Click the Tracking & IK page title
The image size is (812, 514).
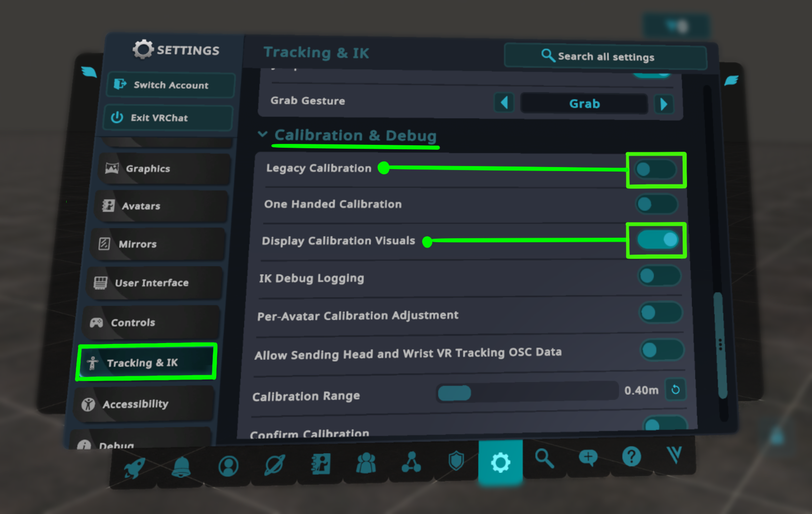(x=316, y=52)
